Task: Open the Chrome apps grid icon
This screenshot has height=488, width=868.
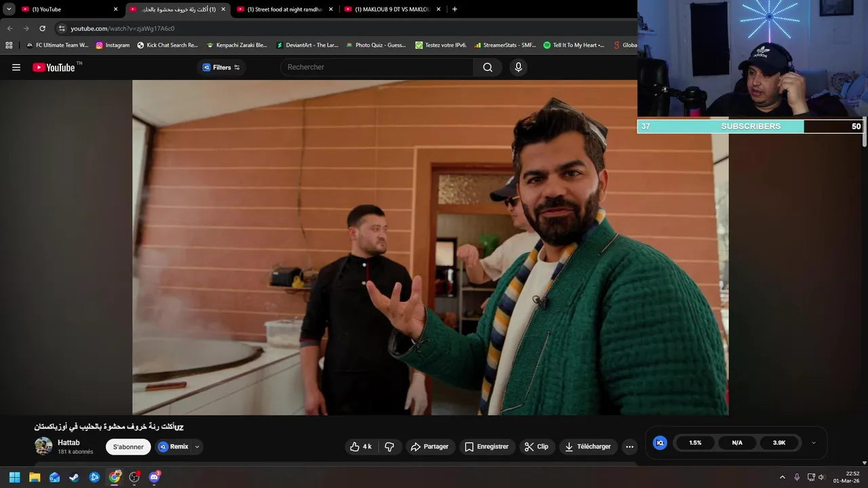Action: coord(9,45)
